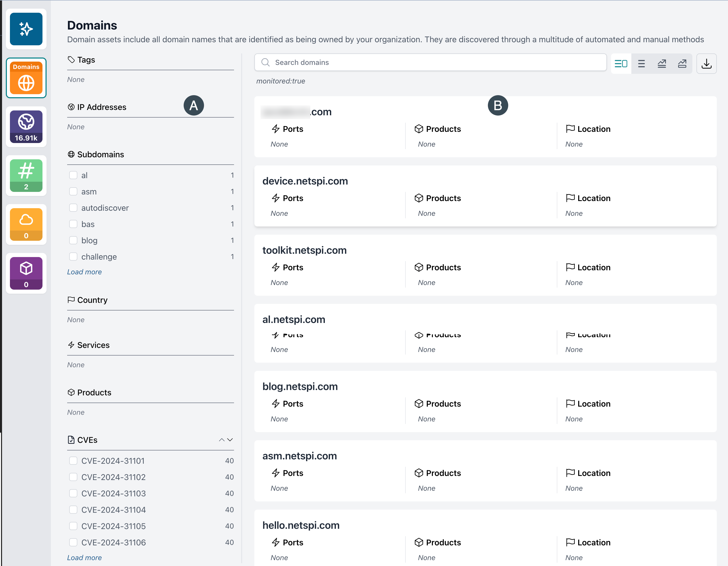Click Ports bolt icon on device.netspi.com card
This screenshot has width=728, height=566.
(276, 198)
